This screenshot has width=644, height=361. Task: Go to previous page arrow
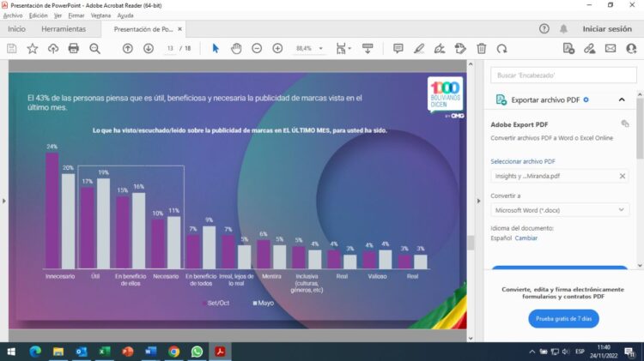pyautogui.click(x=128, y=48)
